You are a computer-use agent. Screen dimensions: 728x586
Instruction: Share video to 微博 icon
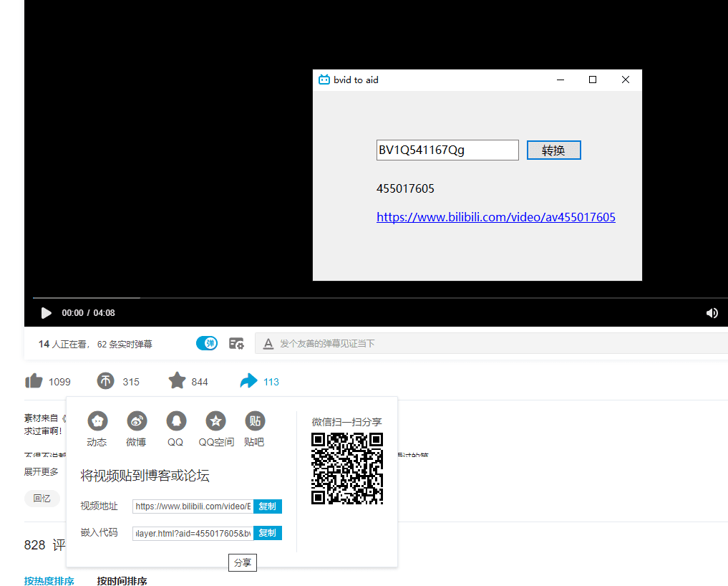coord(137,421)
